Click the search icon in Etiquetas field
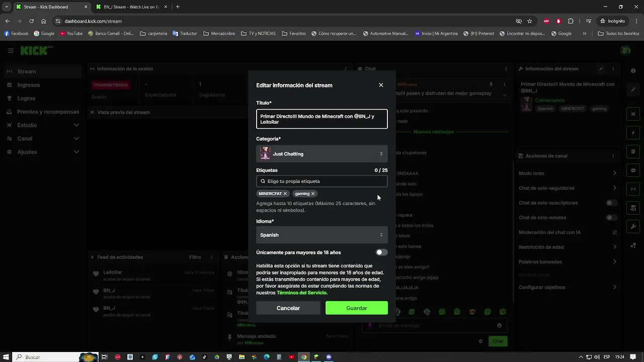The image size is (644, 362). click(x=263, y=181)
